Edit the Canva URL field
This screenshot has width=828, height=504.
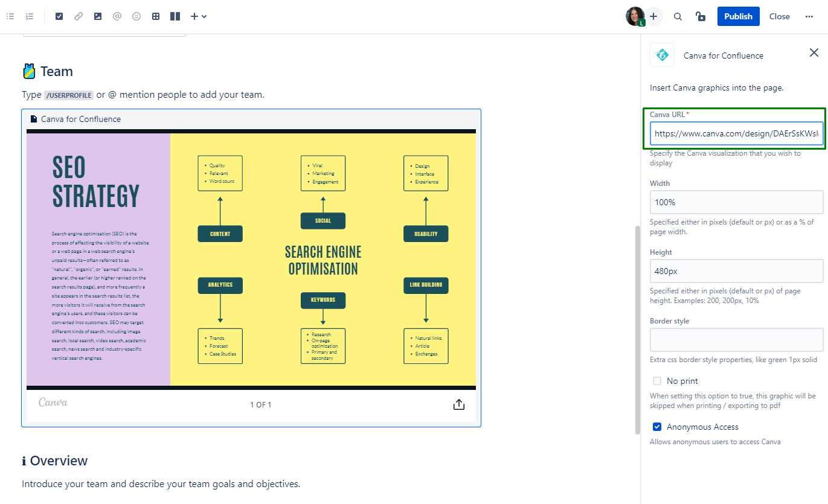(736, 133)
